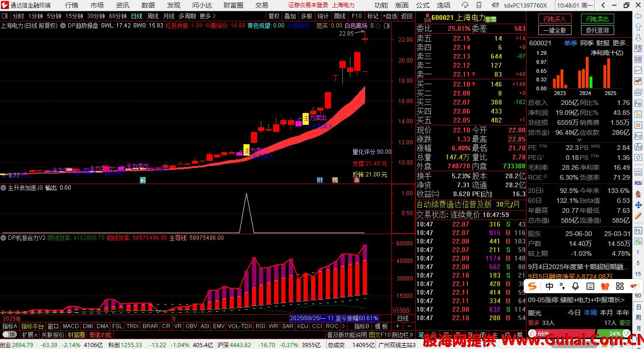
Task: Open the 模板 template menu
Action: (x=382, y=326)
